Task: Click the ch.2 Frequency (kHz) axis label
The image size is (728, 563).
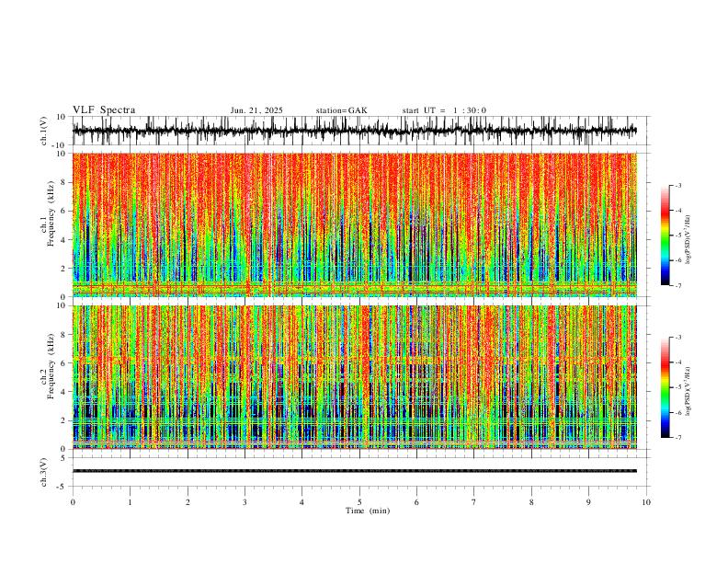Action: [x=48, y=367]
